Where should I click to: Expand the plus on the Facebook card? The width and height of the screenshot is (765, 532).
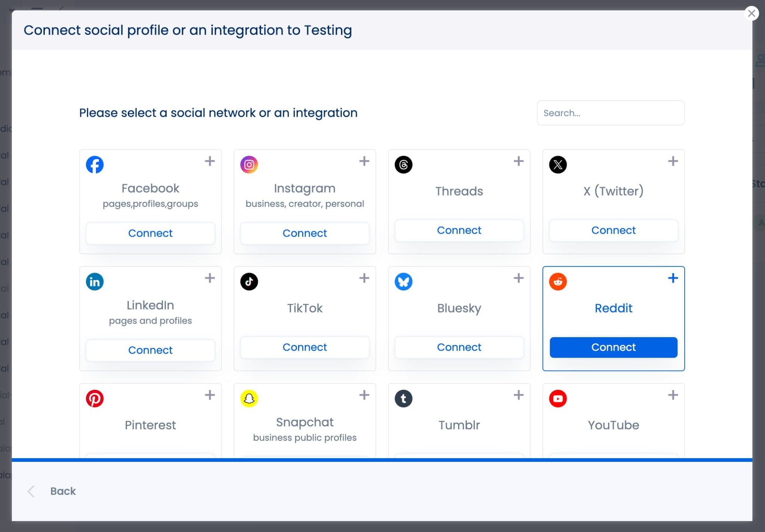coord(210,161)
